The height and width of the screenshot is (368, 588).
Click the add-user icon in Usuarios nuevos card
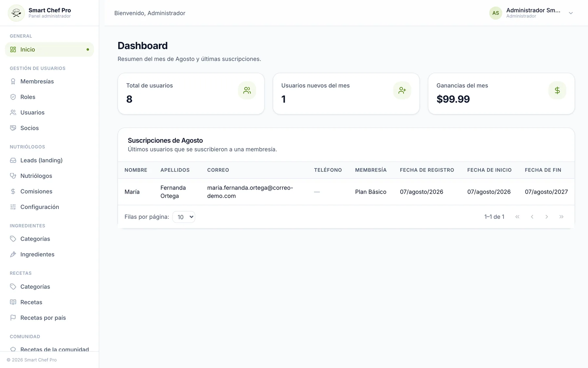pyautogui.click(x=402, y=90)
